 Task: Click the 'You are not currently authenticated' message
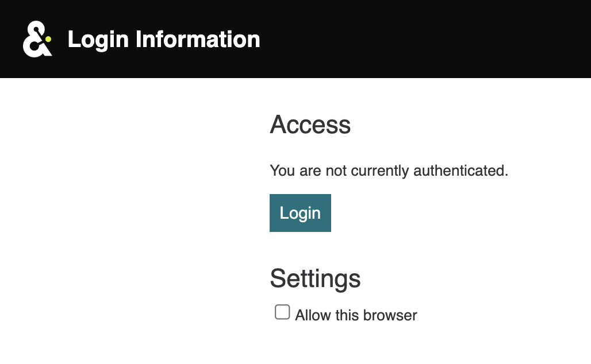389,171
